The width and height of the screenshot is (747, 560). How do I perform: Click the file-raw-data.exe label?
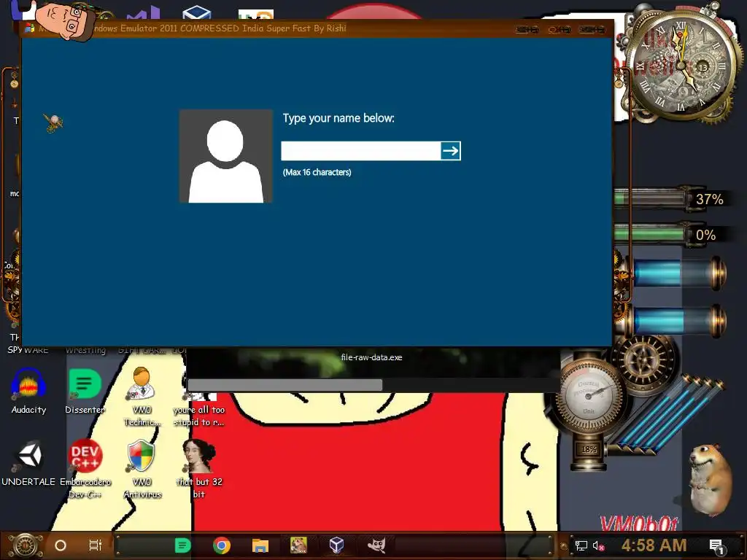click(x=371, y=357)
